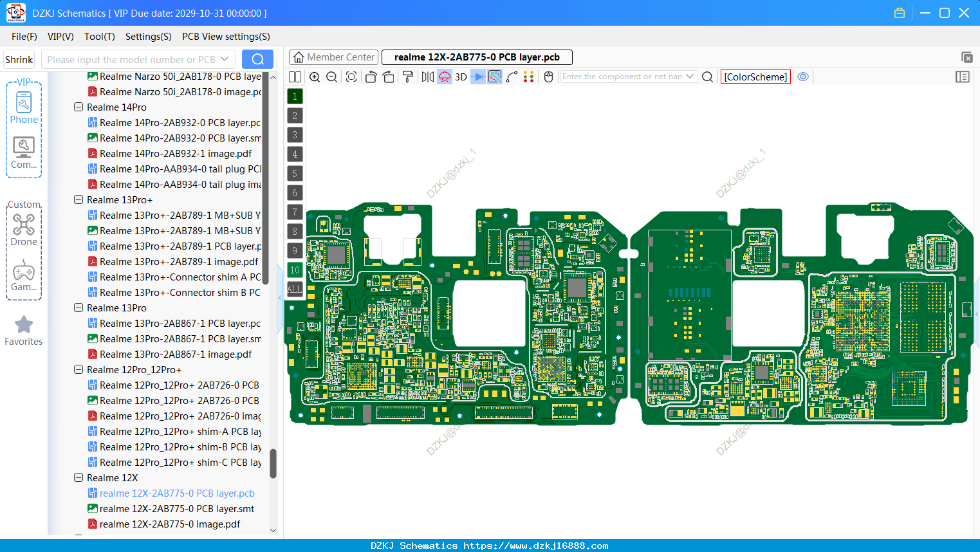Click the windows overlay icon near tabs
Image resolution: width=980 pixels, height=552 pixels.
(966, 57)
